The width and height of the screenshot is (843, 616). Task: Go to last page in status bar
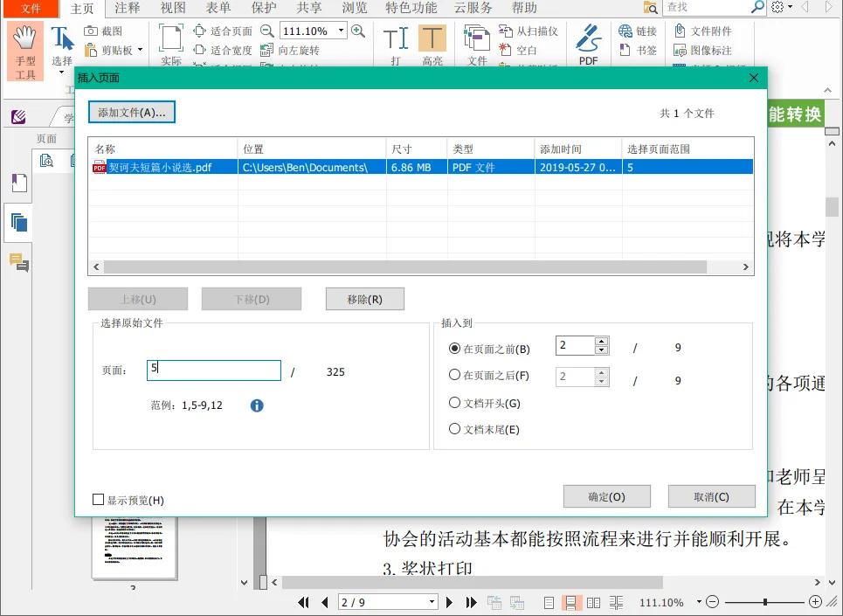click(x=472, y=602)
